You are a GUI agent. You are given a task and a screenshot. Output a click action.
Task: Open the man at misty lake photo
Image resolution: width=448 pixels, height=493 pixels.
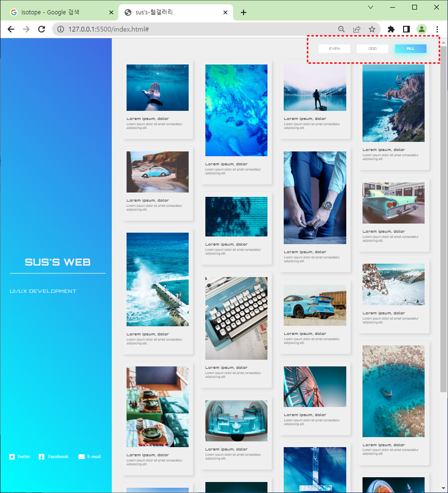point(315,87)
